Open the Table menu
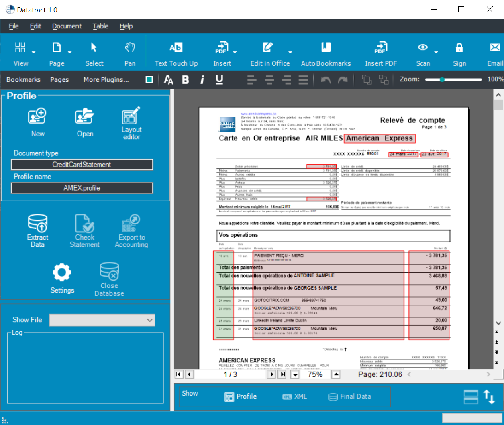This screenshot has height=425, width=504. pos(100,26)
